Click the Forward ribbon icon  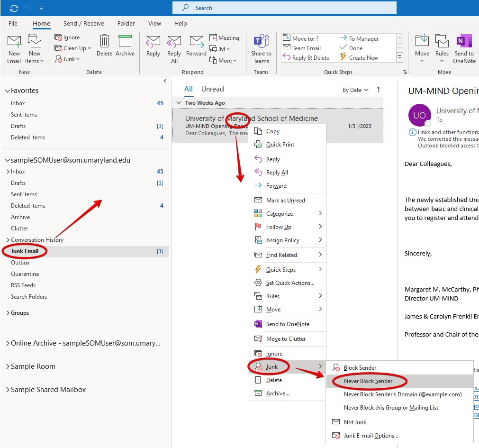tap(196, 43)
